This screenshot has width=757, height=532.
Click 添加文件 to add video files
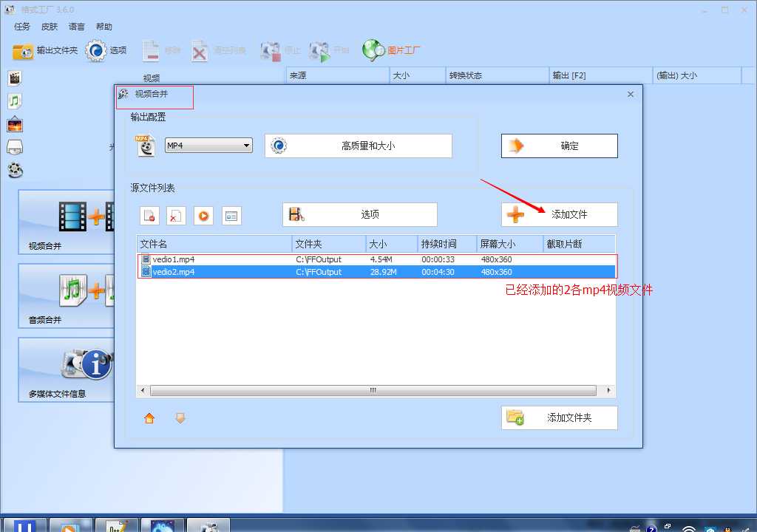point(559,214)
